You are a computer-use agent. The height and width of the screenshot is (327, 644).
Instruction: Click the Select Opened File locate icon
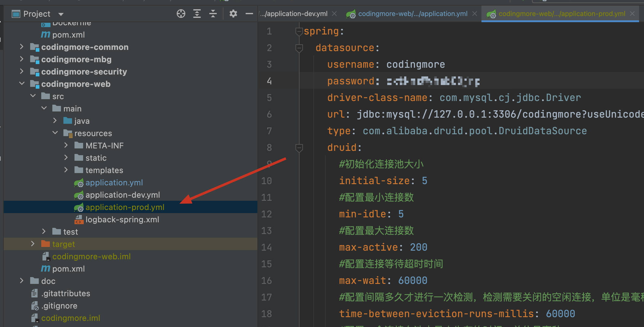tap(181, 14)
